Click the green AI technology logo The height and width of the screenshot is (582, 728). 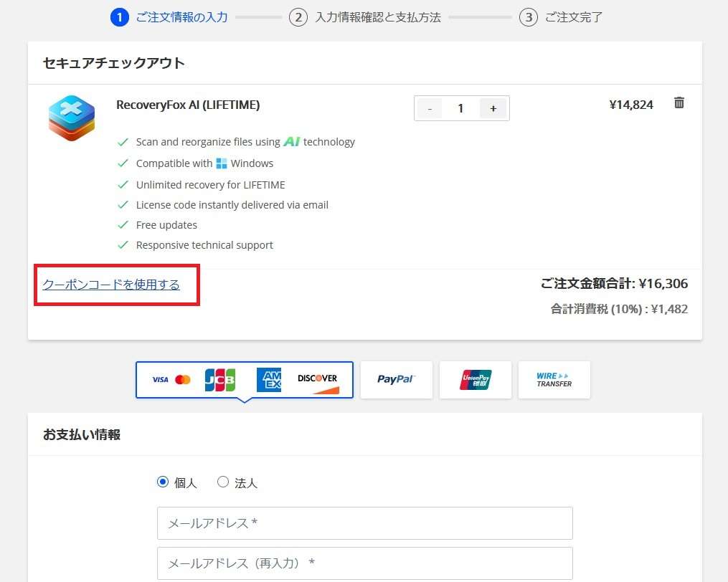292,141
